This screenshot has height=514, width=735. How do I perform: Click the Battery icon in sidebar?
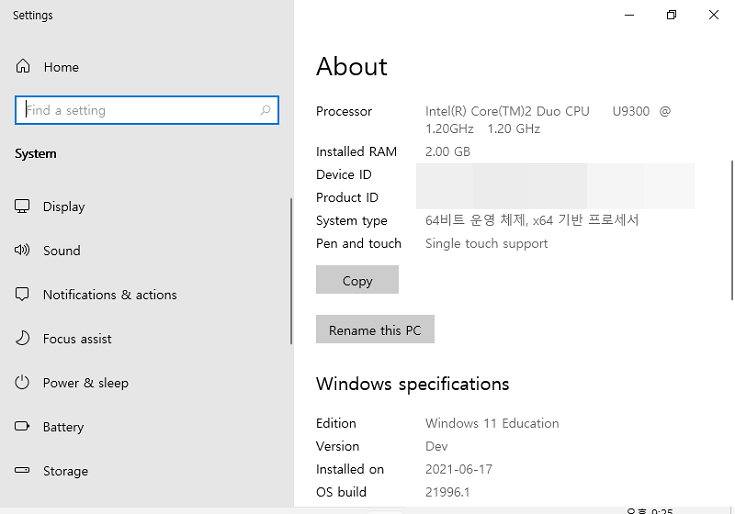coord(22,426)
